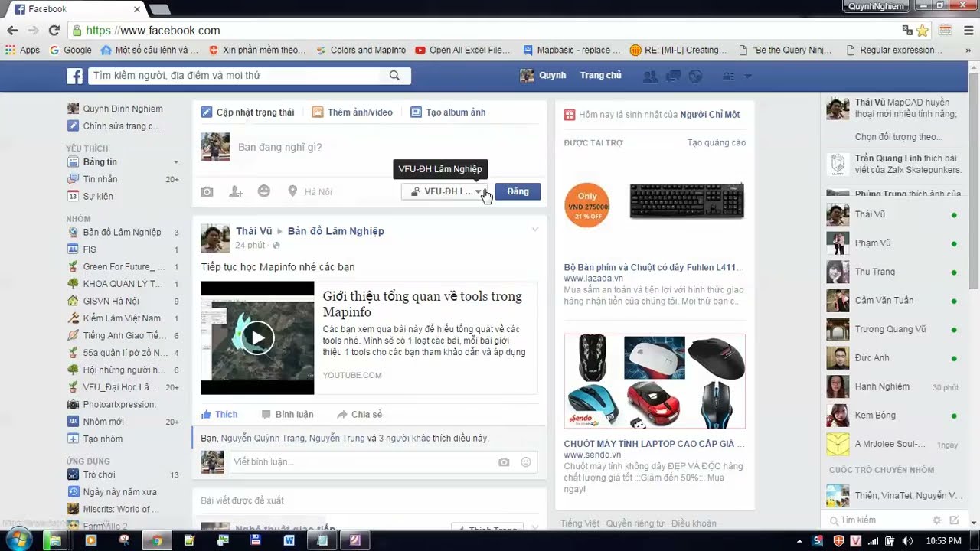Open privacy shortcuts icon in header
980x551 pixels.
(728, 76)
